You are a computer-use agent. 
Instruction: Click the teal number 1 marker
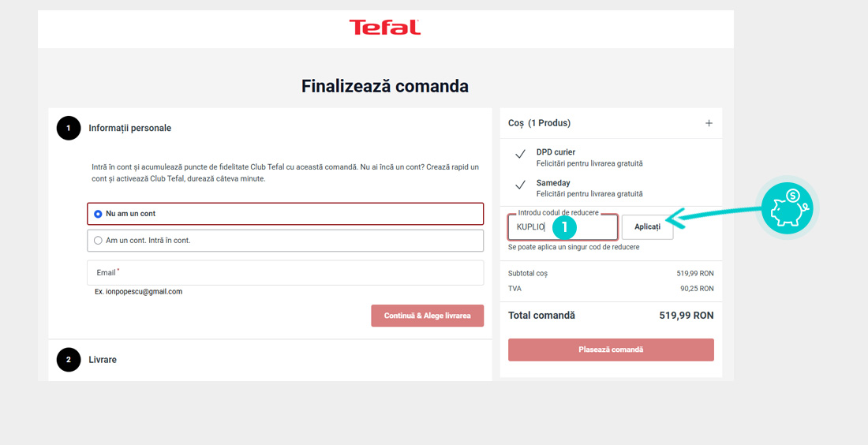564,227
